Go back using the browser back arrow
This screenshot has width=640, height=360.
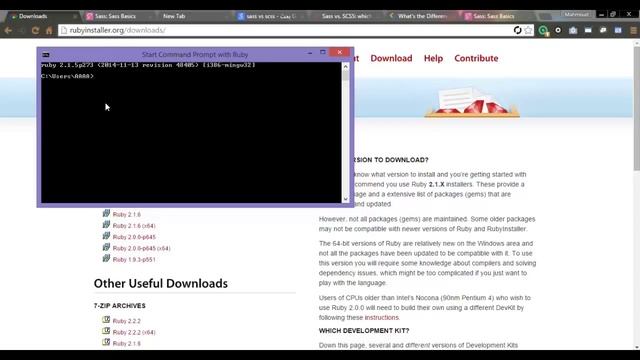tap(8, 30)
